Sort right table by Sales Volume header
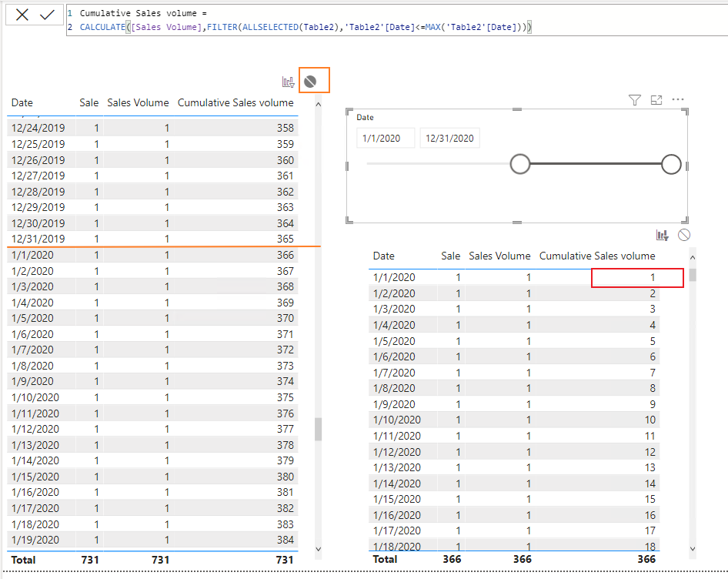This screenshot has height=579, width=728. tap(499, 256)
